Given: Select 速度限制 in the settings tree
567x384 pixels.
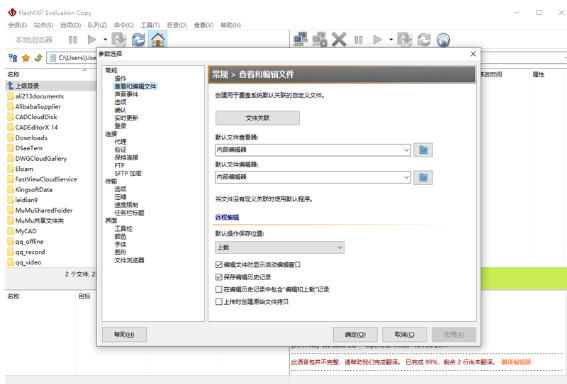Looking at the screenshot, I should click(x=126, y=205).
